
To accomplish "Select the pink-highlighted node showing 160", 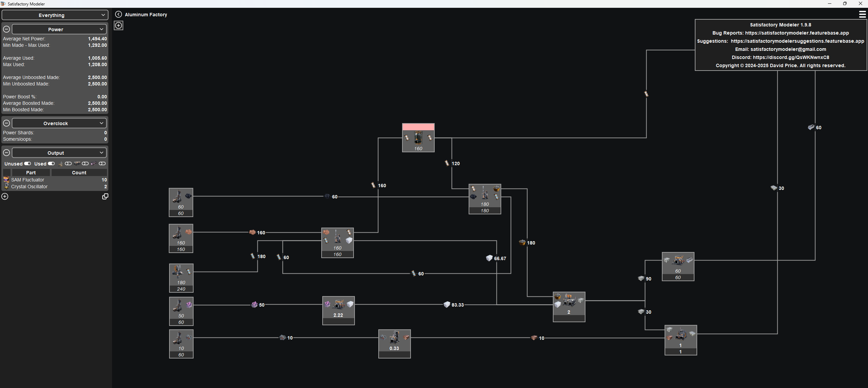I will tap(418, 138).
